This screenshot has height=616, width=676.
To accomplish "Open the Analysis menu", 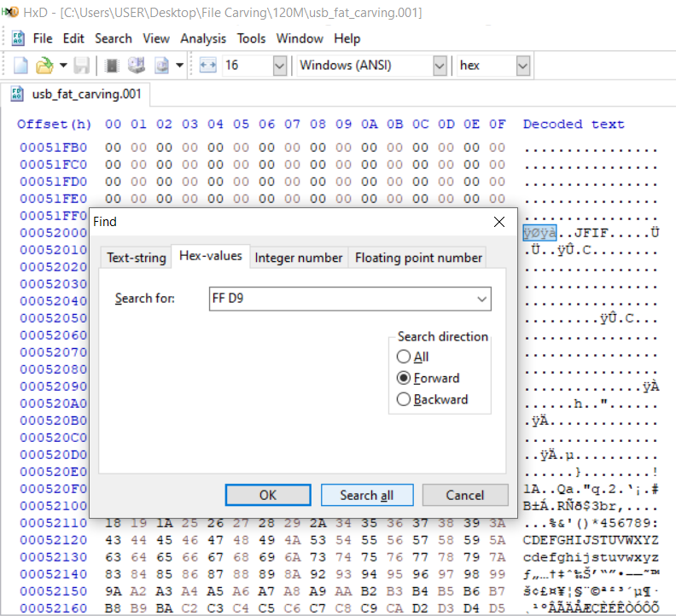I will [203, 38].
